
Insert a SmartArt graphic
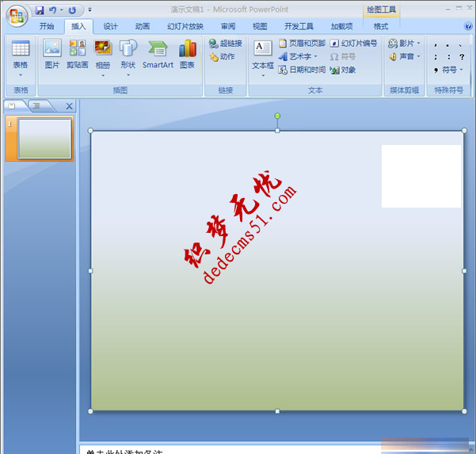[158, 54]
